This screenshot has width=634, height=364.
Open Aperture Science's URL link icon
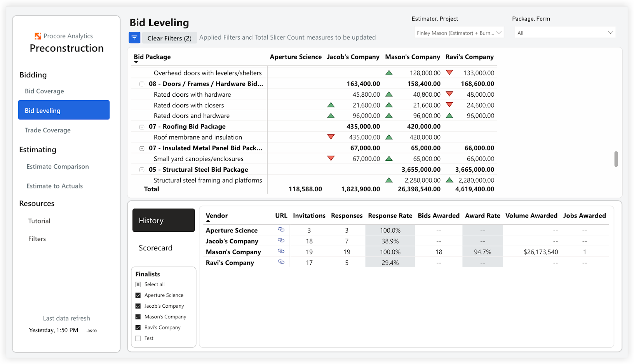[x=281, y=230]
